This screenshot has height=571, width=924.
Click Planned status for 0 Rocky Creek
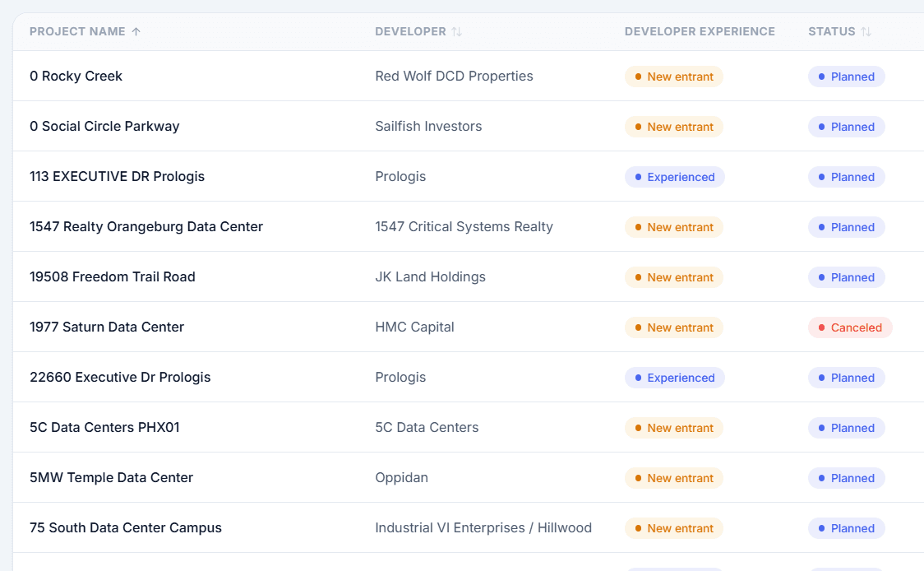click(846, 77)
